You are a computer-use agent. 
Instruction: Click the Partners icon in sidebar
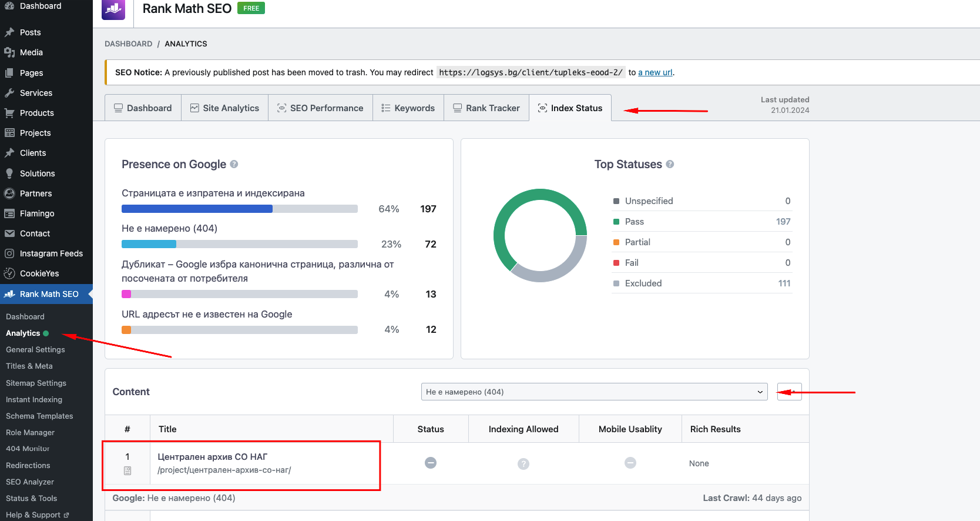point(9,193)
